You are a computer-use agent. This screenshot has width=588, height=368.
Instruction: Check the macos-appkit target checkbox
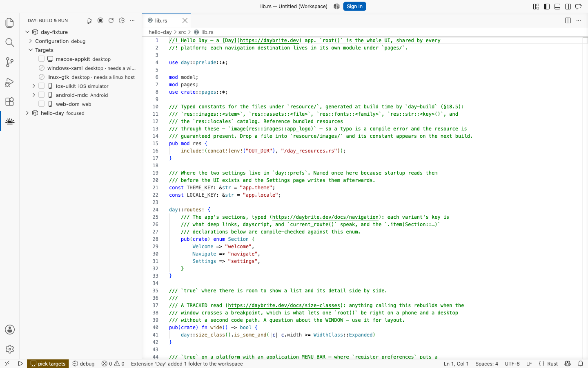click(x=42, y=59)
